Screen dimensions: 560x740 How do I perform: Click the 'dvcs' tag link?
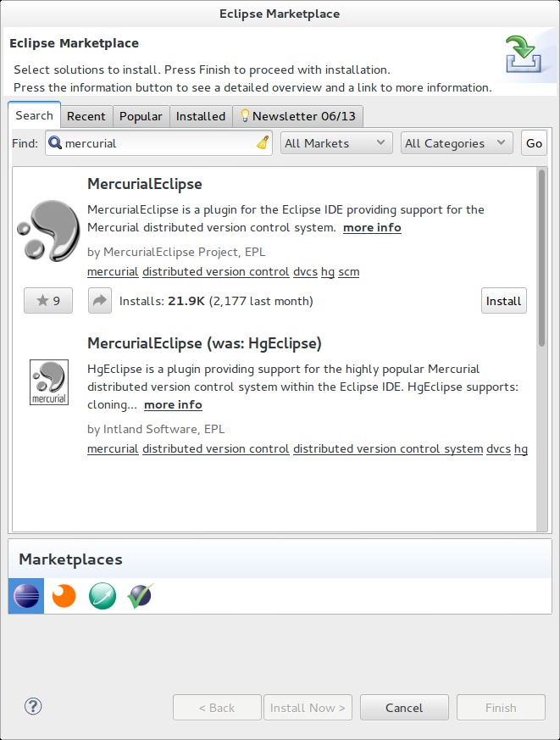tap(305, 271)
